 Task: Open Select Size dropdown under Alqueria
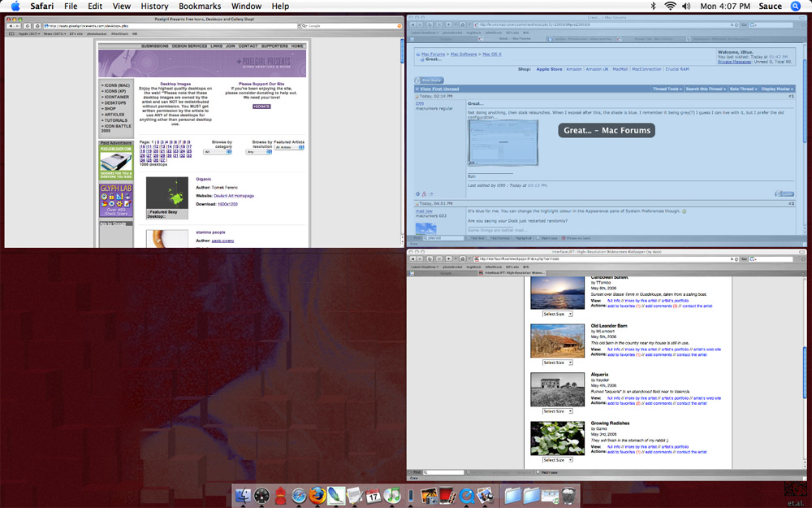tap(557, 411)
